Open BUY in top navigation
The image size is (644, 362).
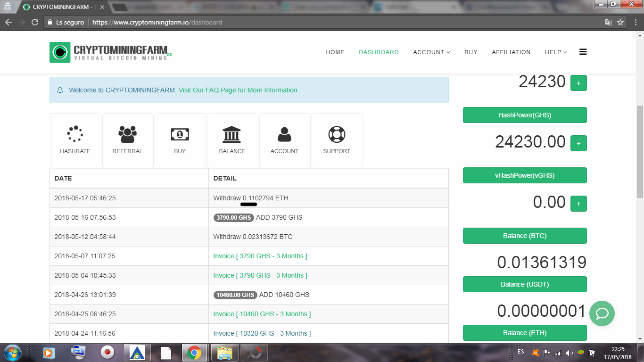[471, 52]
